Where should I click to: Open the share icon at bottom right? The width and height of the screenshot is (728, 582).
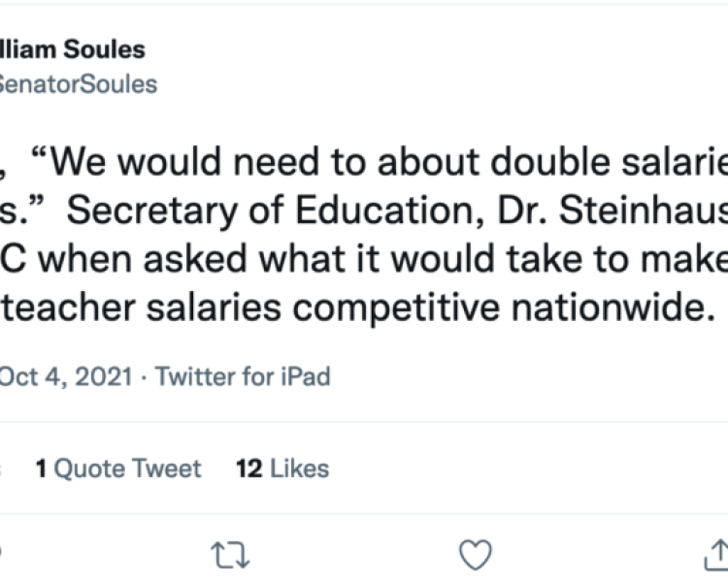click(715, 554)
